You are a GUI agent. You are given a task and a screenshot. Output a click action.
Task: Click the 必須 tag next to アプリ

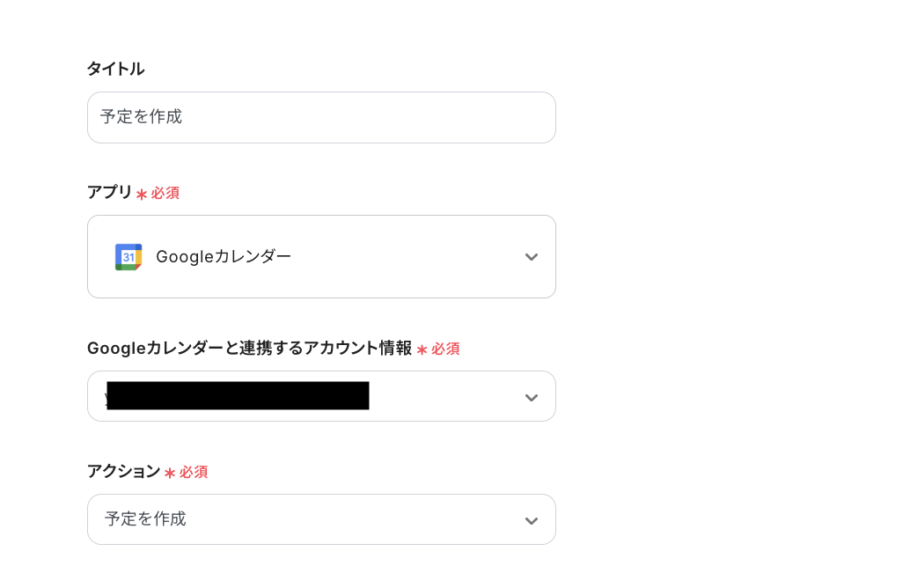165,193
